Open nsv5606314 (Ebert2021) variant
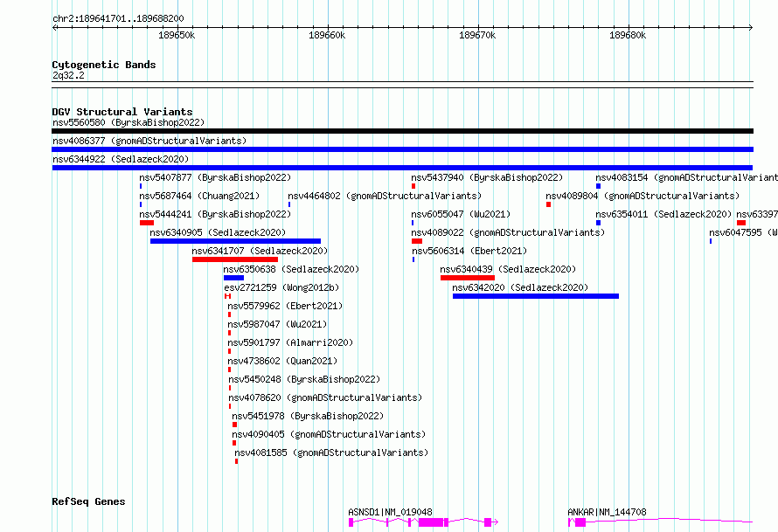The height and width of the screenshot is (532, 778). point(469,251)
